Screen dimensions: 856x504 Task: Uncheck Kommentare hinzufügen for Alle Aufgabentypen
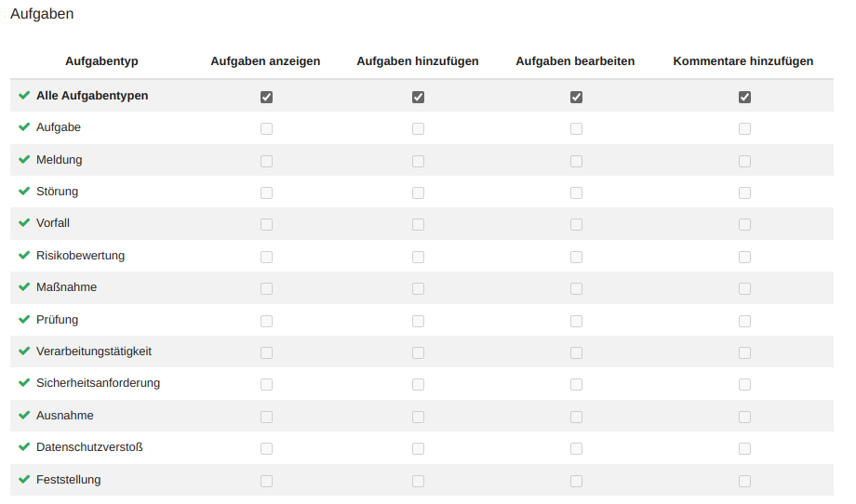[x=744, y=97]
